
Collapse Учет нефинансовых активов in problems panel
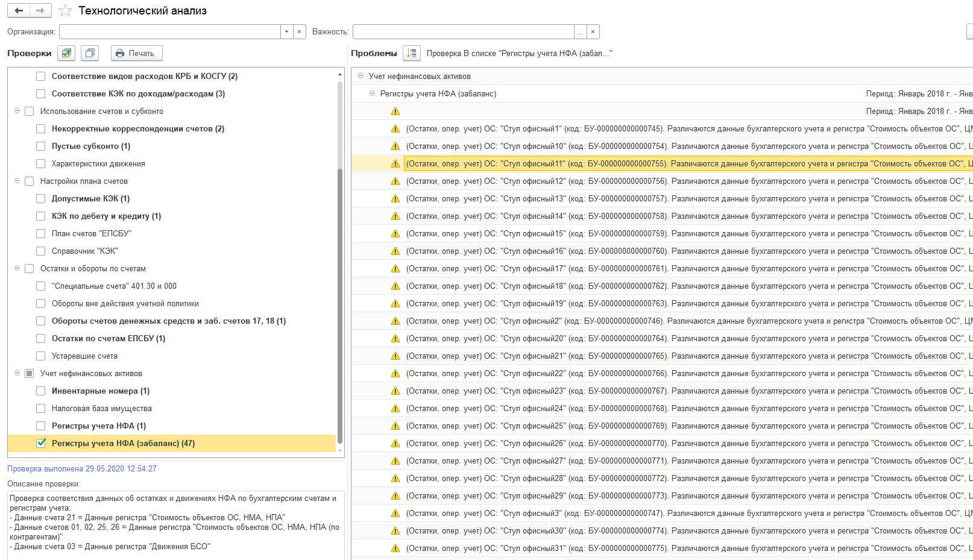(361, 76)
